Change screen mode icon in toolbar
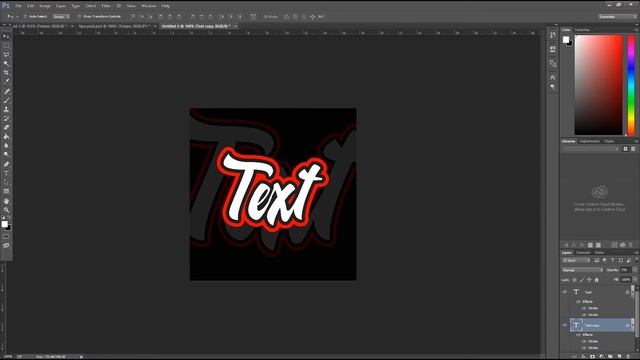This screenshot has height=360, width=640. click(6, 245)
